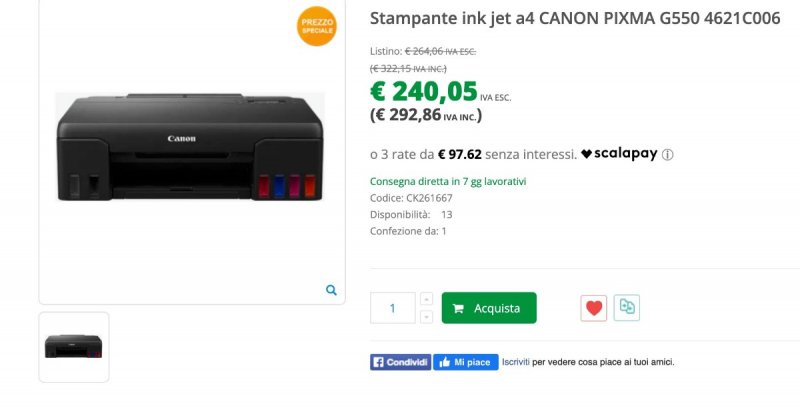Click the Scalapay heart logo
This screenshot has height=408, width=800.
pyautogui.click(x=586, y=154)
